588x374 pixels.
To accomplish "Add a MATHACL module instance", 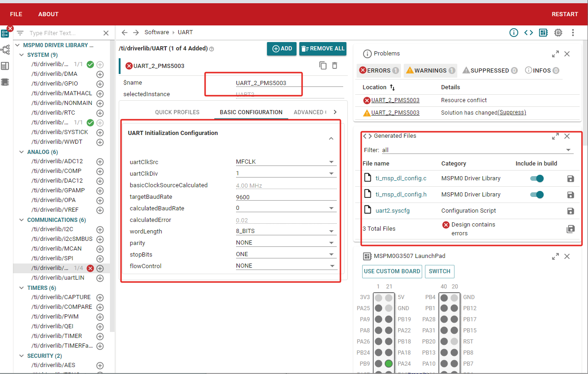I will 100,94.
